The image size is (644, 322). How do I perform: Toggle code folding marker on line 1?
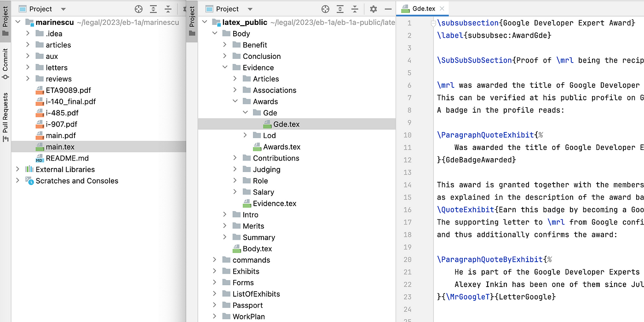433,23
